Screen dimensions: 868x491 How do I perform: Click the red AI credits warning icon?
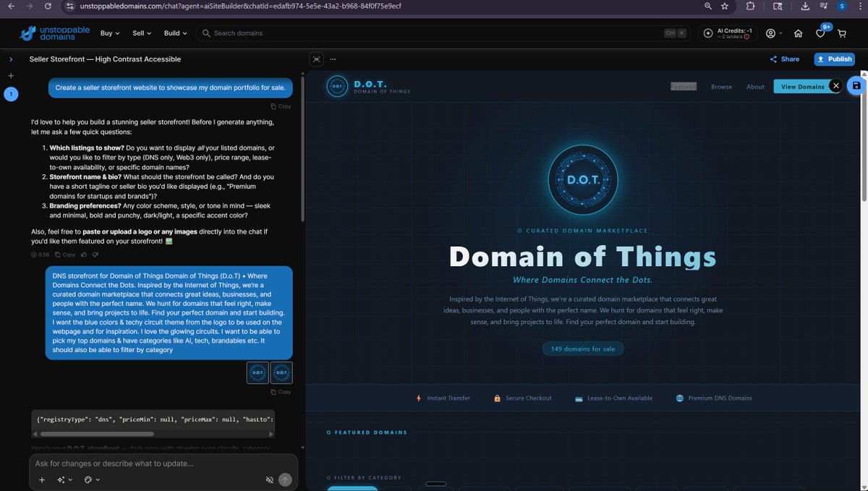tap(746, 37)
